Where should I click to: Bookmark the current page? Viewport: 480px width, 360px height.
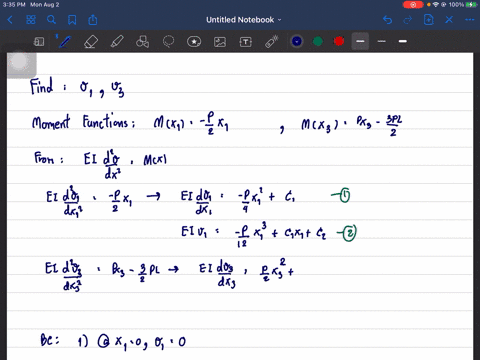[x=72, y=20]
